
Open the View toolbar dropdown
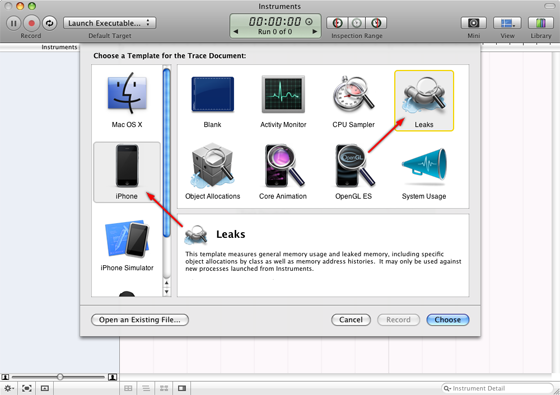(508, 23)
